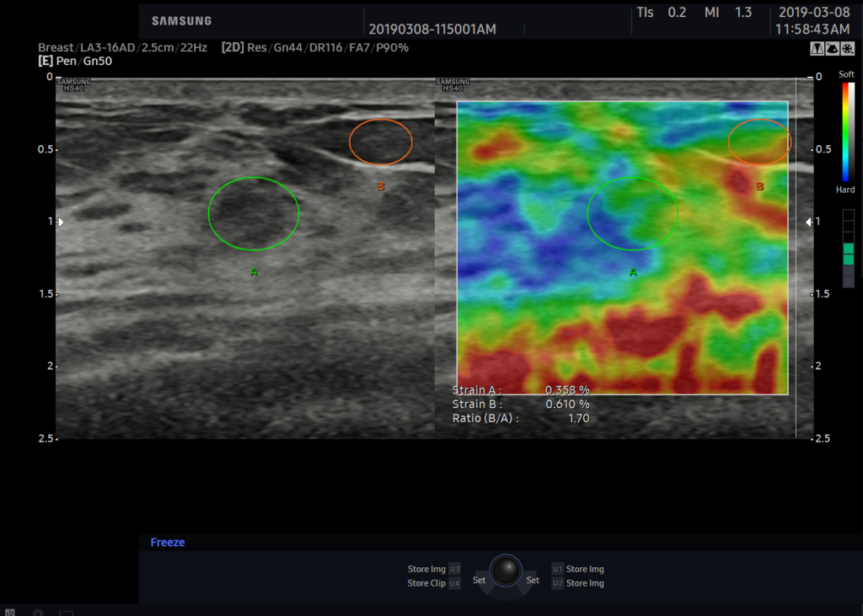Screen dimensions: 863x616
Task: Click the USB device icon in bottom-left status bar
Action: [10, 612]
